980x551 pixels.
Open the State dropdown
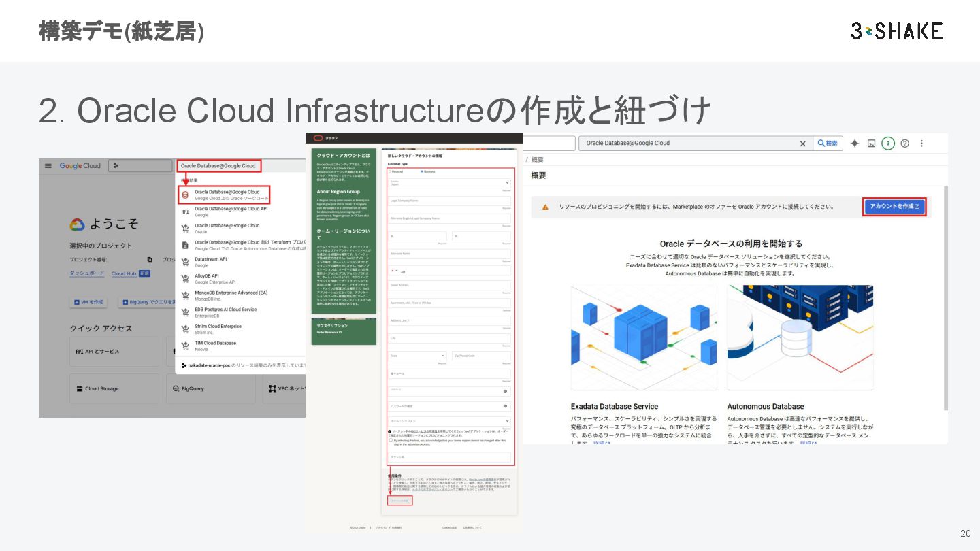pyautogui.click(x=418, y=356)
